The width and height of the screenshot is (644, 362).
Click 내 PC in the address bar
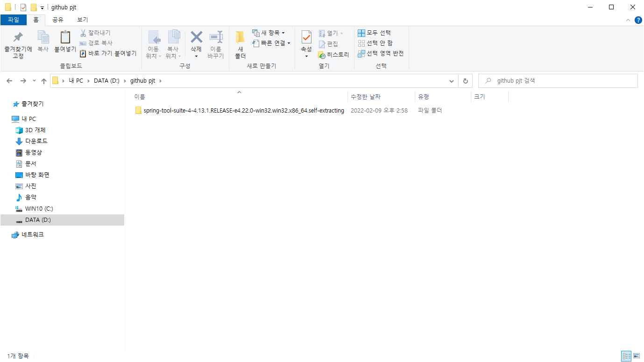pyautogui.click(x=76, y=81)
